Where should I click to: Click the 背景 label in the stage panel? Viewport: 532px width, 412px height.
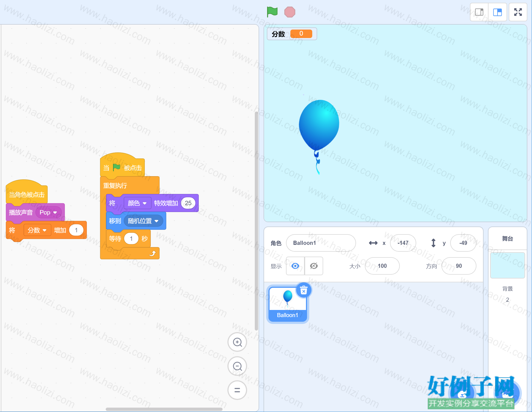tap(507, 289)
